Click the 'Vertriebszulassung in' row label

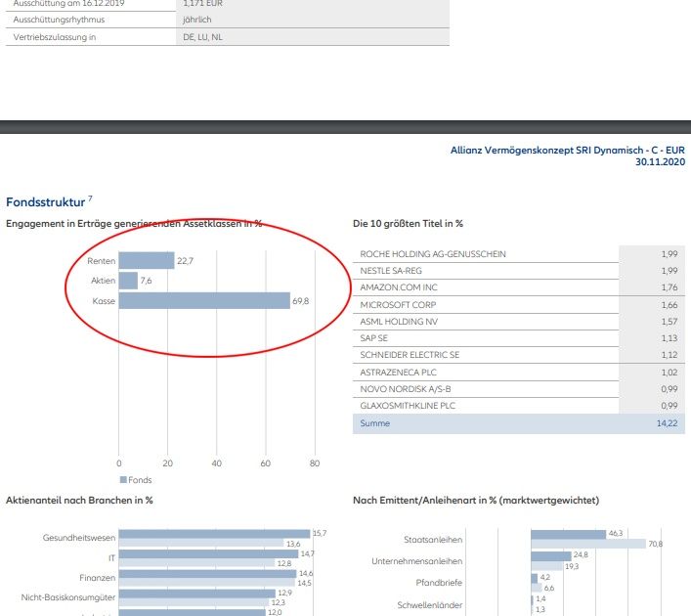click(54, 37)
